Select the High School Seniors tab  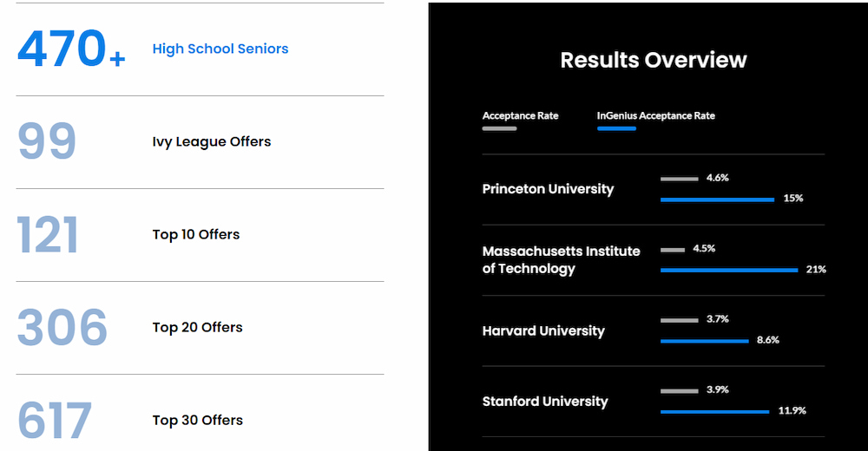[220, 49]
